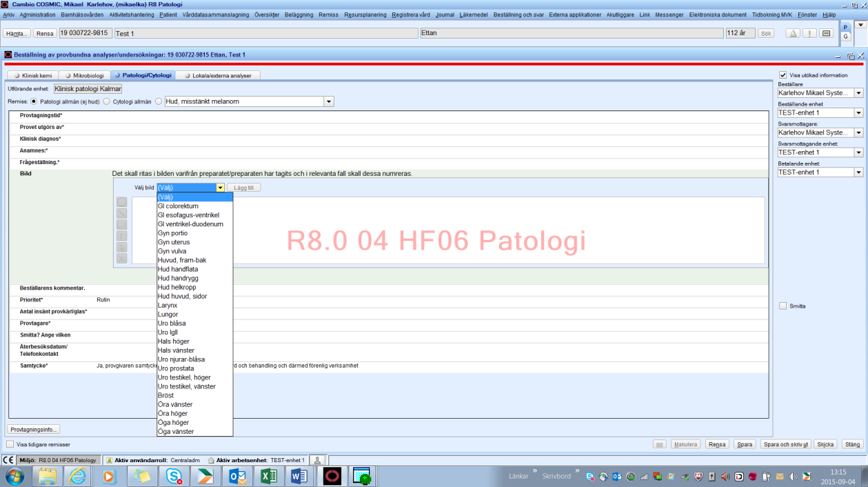Image resolution: width=868 pixels, height=487 pixels.
Task: Select the rectangle drawing tool
Action: point(121,224)
